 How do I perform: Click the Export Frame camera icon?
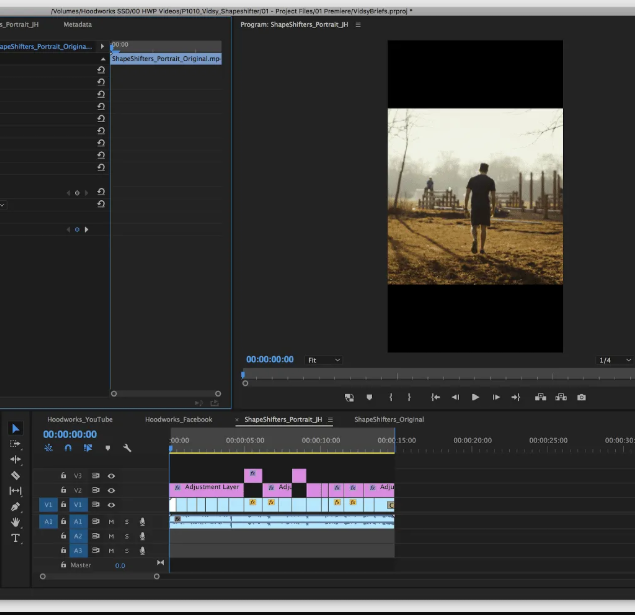[582, 397]
